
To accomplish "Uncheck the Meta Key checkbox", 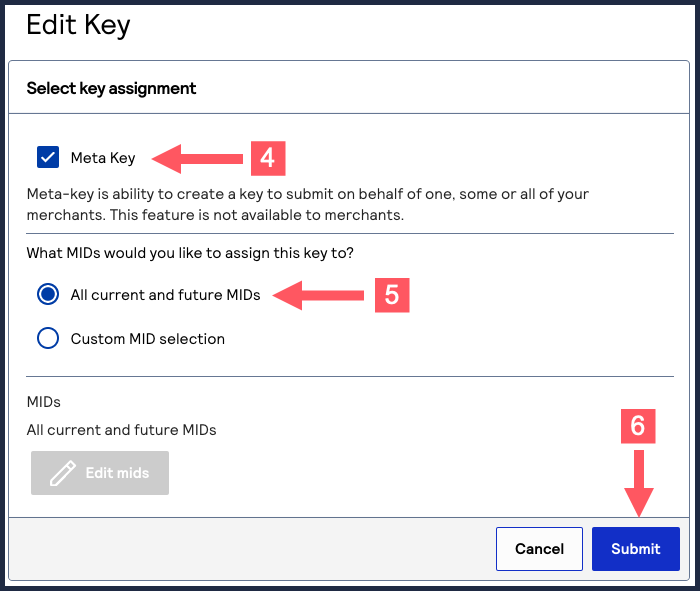I will coord(48,157).
